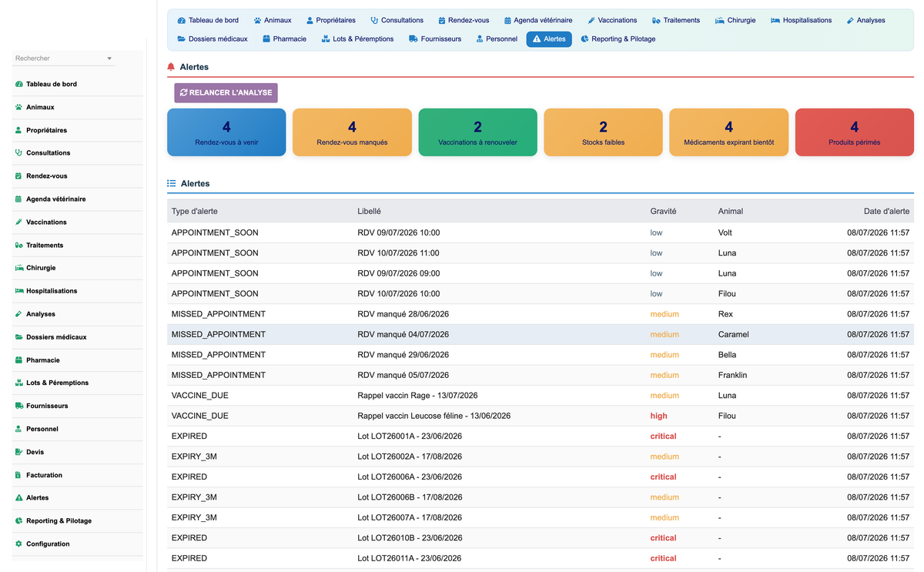Click Rappel vaccin Rage - 13/07/2026
The height and width of the screenshot is (572, 924).
coord(417,395)
